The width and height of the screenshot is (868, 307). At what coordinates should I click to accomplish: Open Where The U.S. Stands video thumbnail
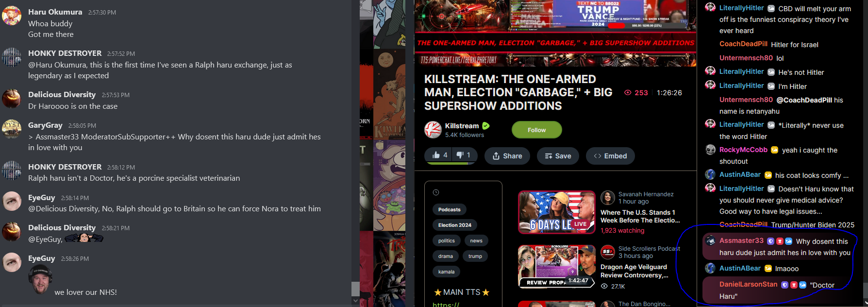tap(557, 212)
